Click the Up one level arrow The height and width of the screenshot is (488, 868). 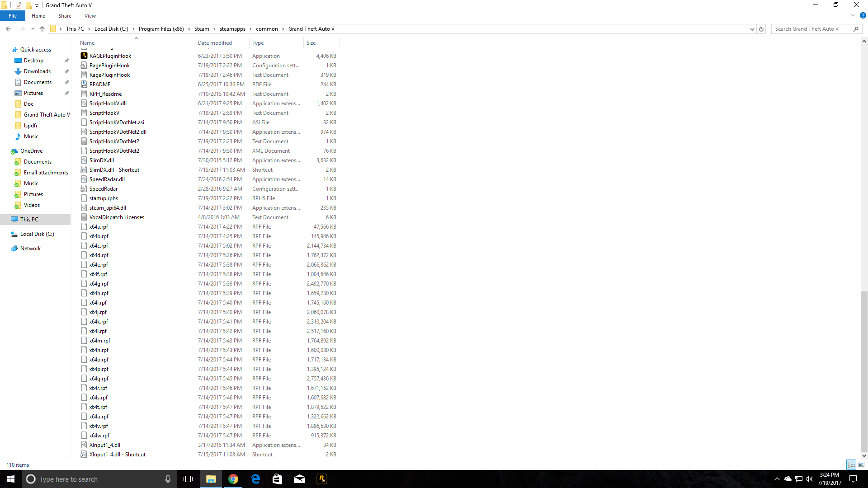coord(42,29)
